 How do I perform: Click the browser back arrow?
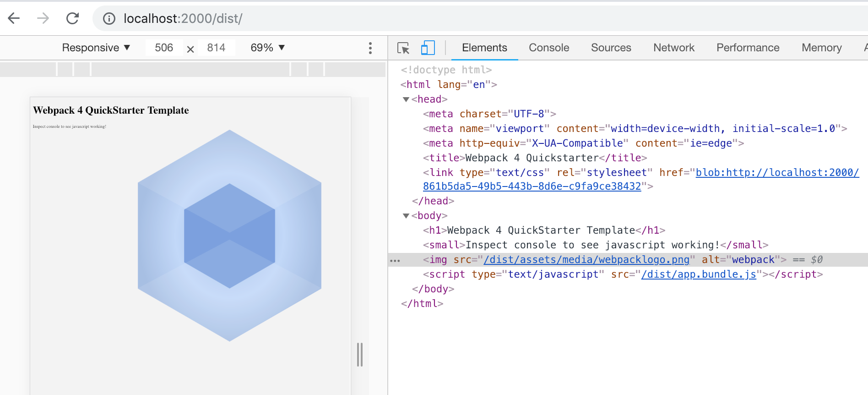pyautogui.click(x=14, y=18)
